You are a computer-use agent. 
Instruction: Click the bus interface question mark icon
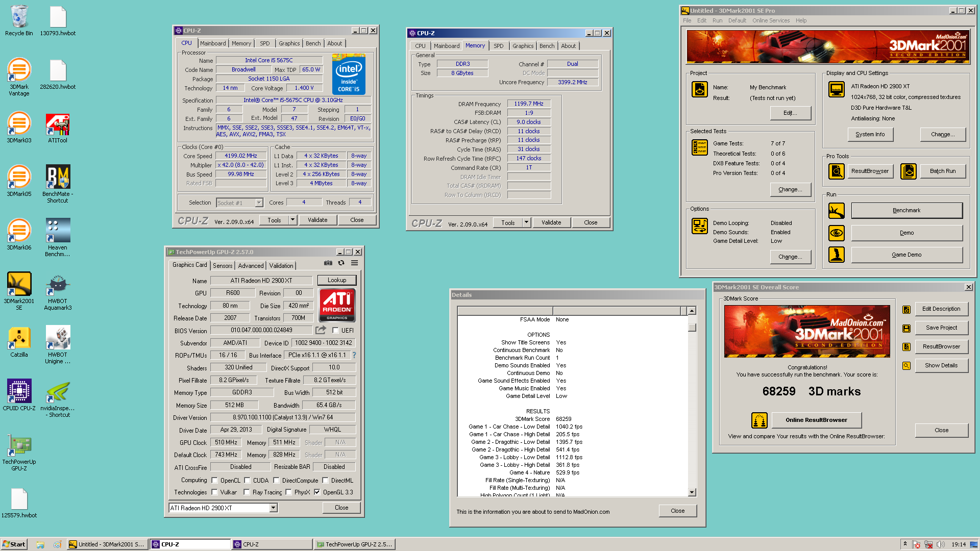354,355
